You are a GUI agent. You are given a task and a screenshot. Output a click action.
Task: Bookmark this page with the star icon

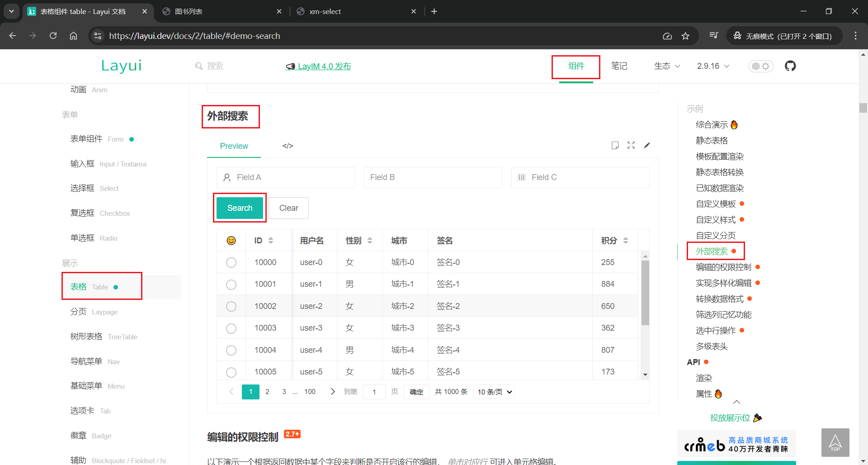tap(685, 36)
